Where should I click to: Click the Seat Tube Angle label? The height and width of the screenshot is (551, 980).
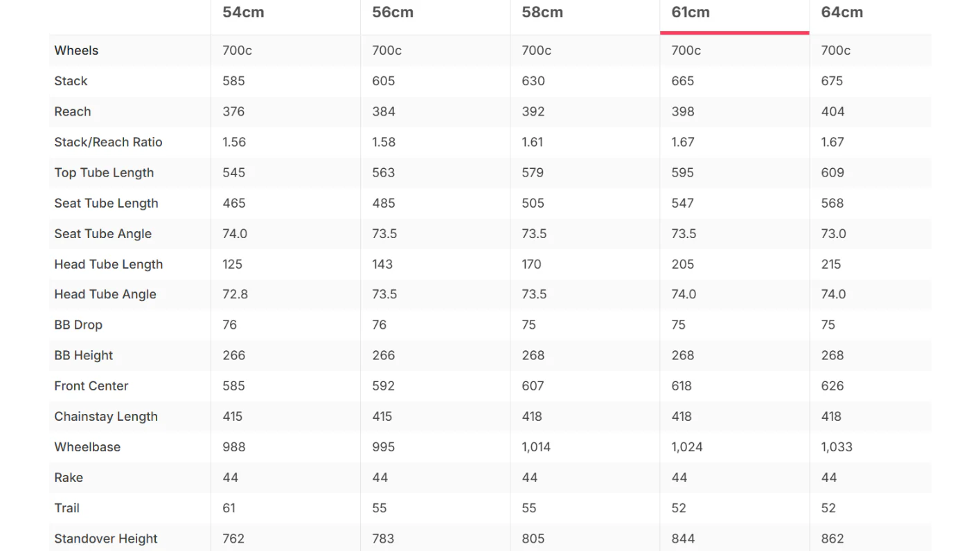(103, 233)
